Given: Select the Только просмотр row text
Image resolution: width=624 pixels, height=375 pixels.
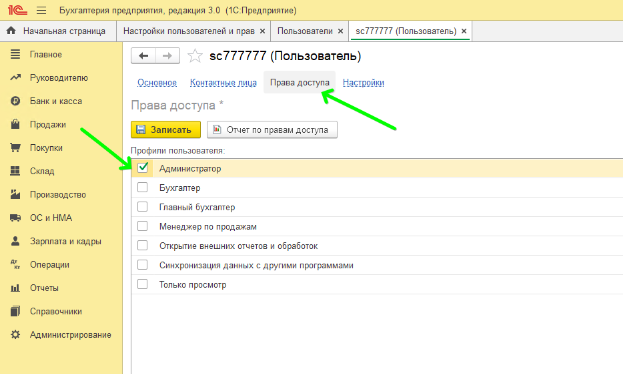Looking at the screenshot, I should pos(193,285).
